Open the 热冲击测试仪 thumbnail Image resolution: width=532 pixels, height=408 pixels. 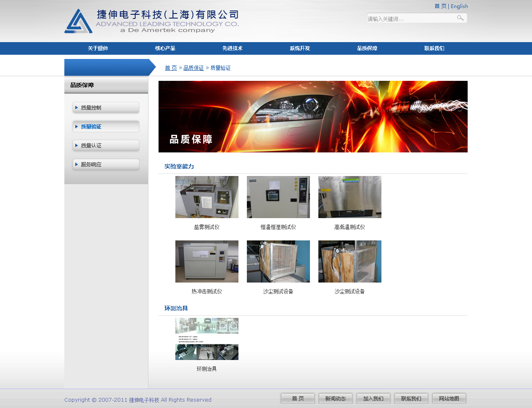[207, 261]
